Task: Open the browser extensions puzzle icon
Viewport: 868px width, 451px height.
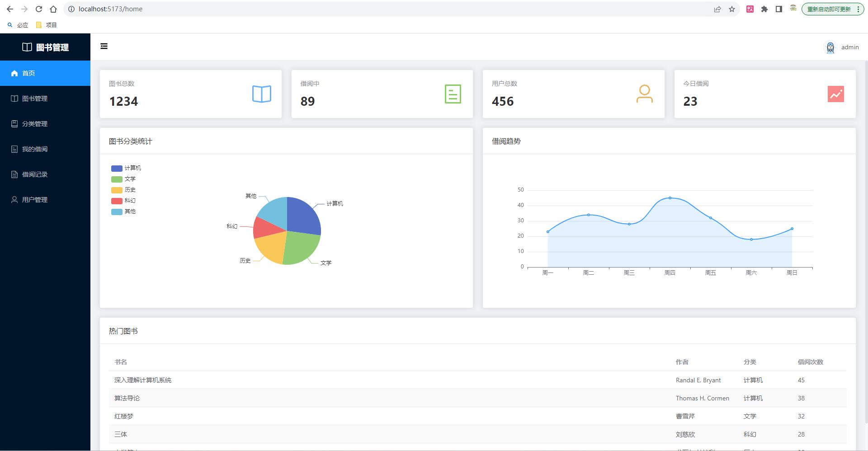Action: click(764, 9)
